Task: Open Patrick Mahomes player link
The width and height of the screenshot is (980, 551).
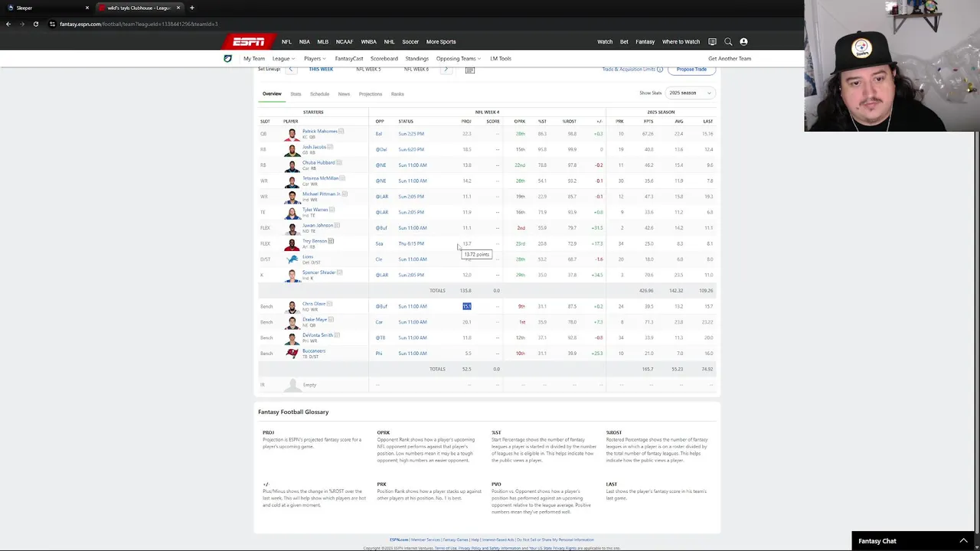Action: [x=319, y=131]
